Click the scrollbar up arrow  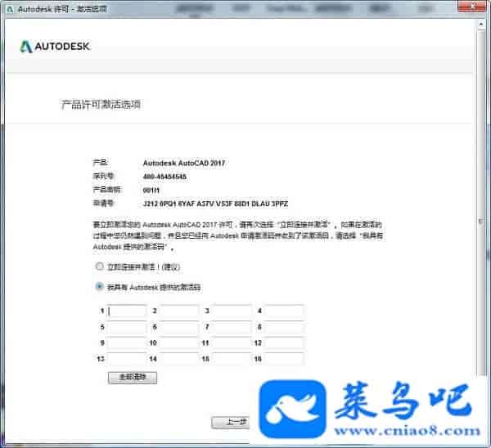coord(481,25)
